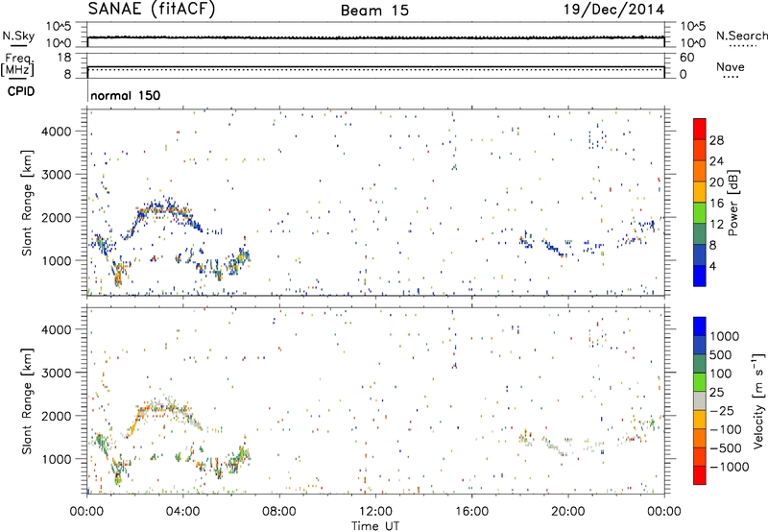Click the 'normal 150' CPID text
The width and height of the screenshot is (768, 532).
[126, 95]
